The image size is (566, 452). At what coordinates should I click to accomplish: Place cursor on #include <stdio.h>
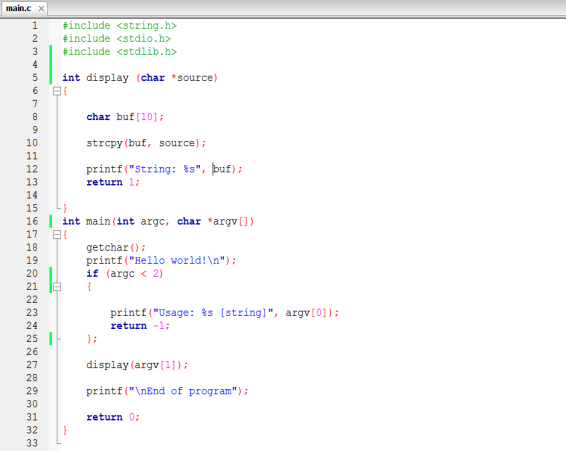pos(117,39)
